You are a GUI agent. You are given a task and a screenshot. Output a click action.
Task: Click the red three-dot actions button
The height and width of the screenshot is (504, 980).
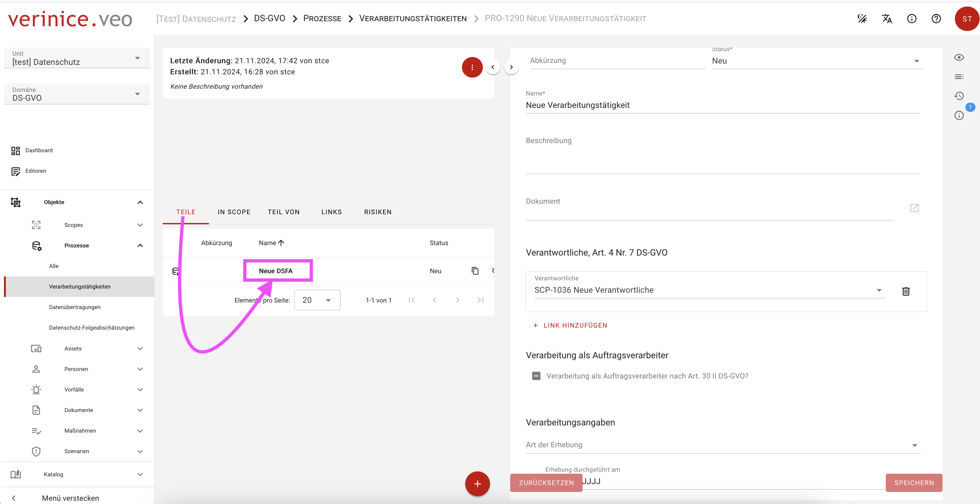[x=472, y=67]
